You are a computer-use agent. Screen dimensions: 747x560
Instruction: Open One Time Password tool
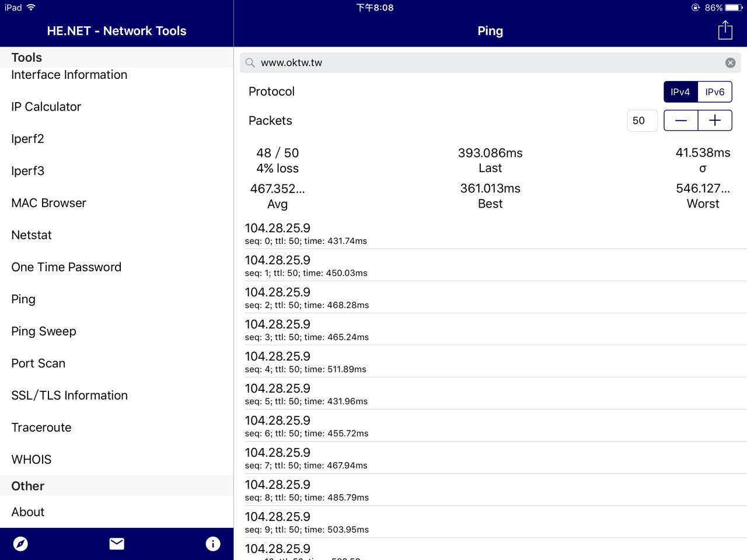[117, 267]
